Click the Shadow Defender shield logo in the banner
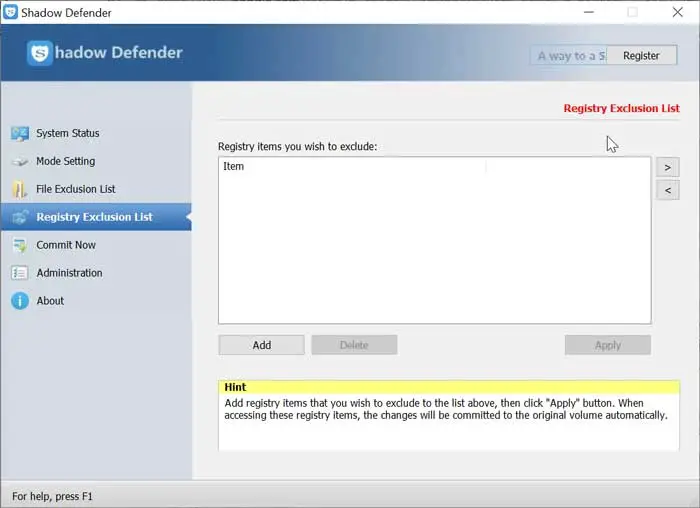 (39, 53)
